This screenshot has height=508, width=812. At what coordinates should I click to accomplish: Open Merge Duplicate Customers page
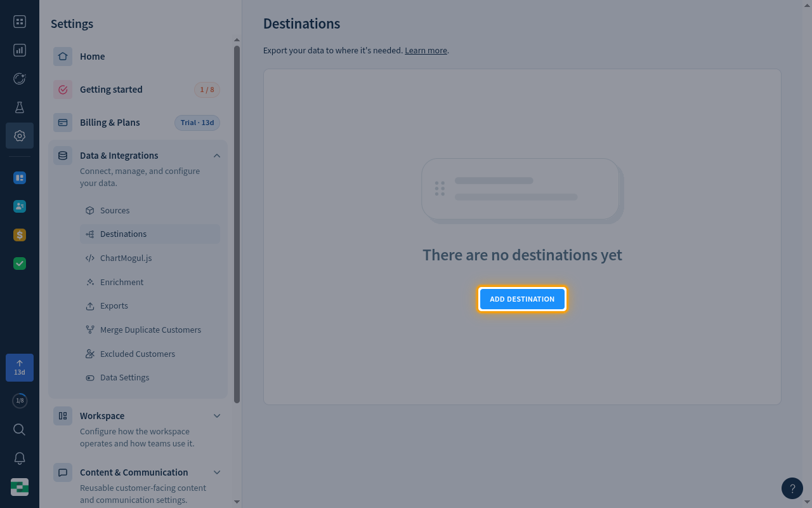pos(150,330)
